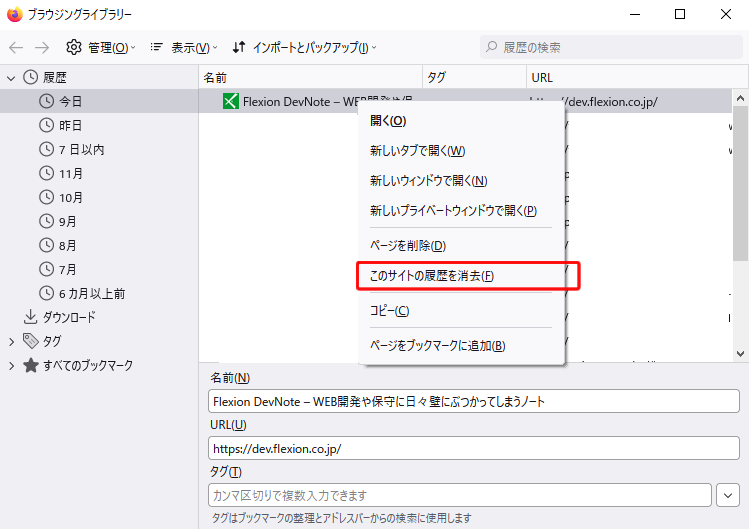The image size is (749, 529).
Task: Click ページを削除 in the context menu
Action: (x=407, y=246)
